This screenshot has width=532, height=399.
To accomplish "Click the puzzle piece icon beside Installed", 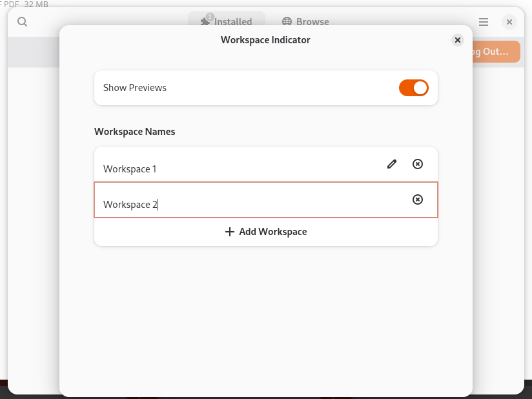I will coord(205,22).
